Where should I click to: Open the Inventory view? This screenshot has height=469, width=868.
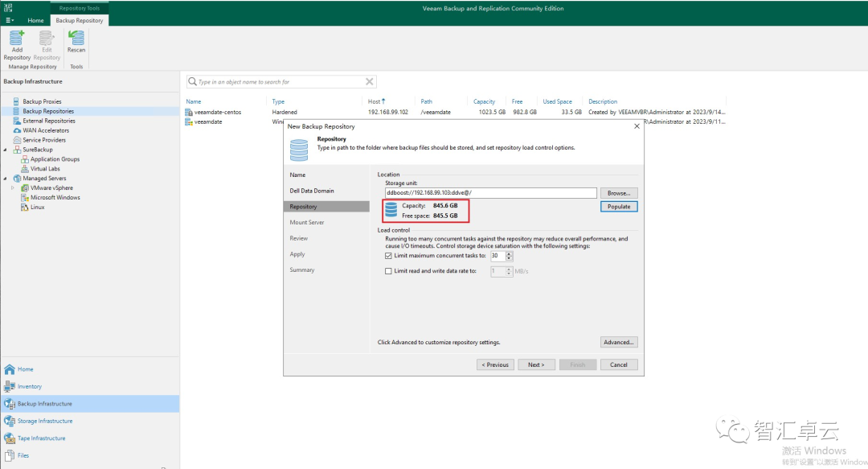pyautogui.click(x=32, y=386)
